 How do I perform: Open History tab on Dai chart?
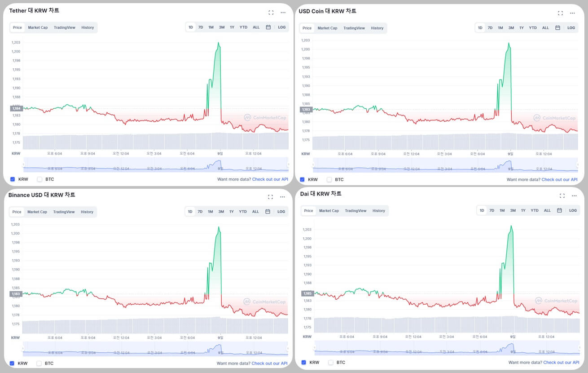pyautogui.click(x=379, y=211)
